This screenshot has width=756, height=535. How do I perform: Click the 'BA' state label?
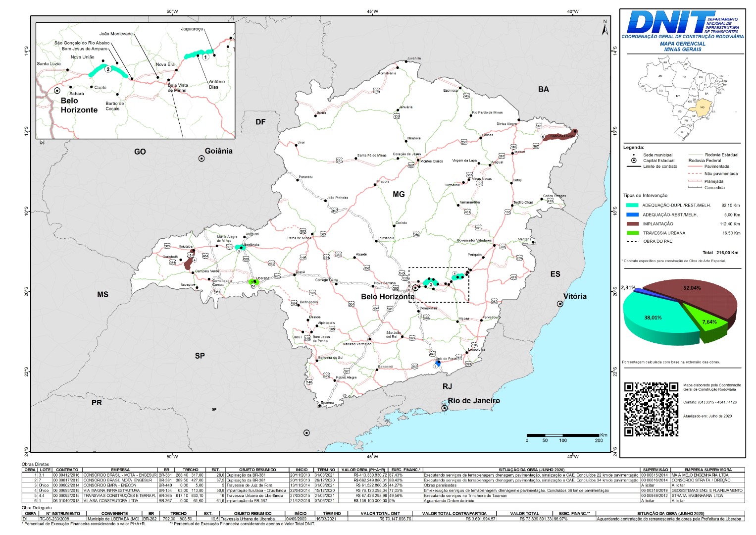pyautogui.click(x=544, y=89)
